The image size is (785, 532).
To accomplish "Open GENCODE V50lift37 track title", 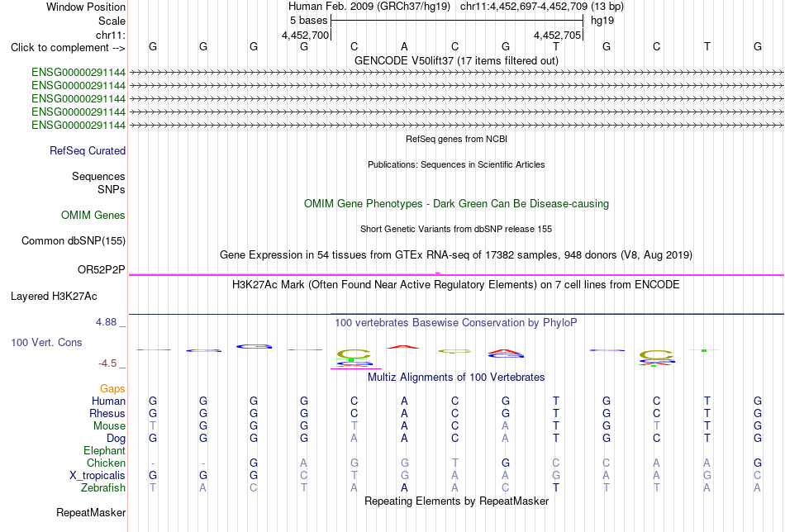I will (456, 60).
